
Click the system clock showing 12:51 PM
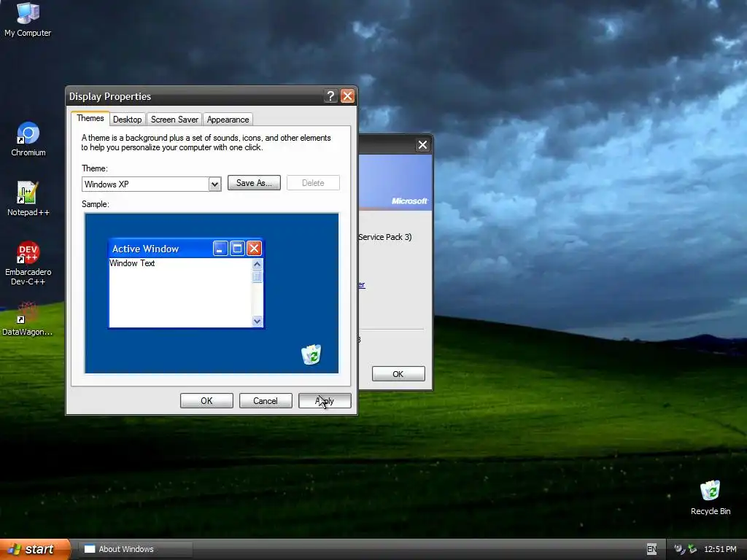coord(720,549)
